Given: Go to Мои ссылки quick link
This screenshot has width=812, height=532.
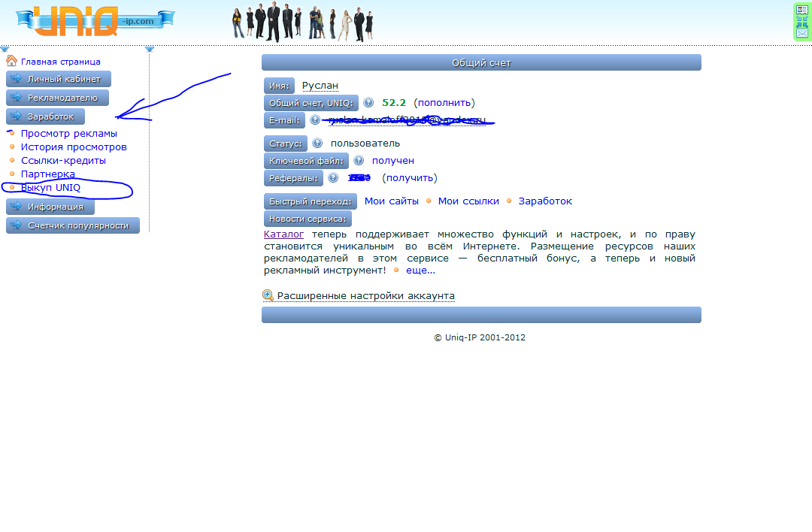Looking at the screenshot, I should click(x=468, y=201).
